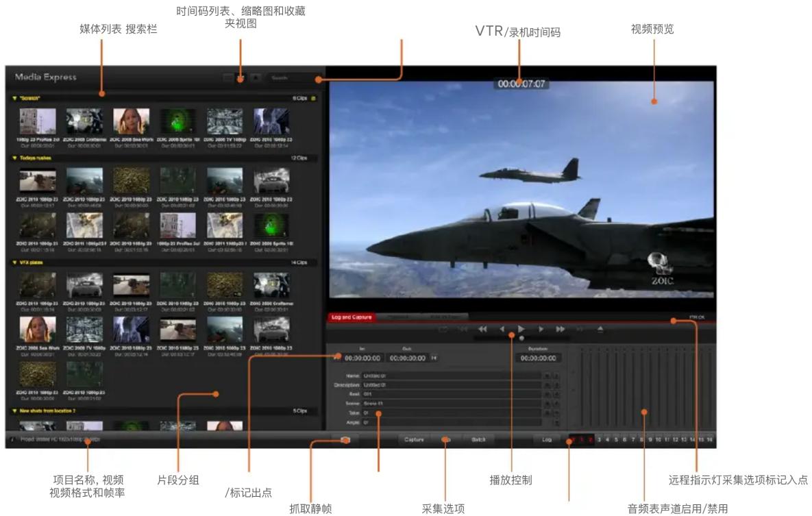Click the clapper icon on Angle row
The height and width of the screenshot is (516, 812).
pyautogui.click(x=556, y=422)
